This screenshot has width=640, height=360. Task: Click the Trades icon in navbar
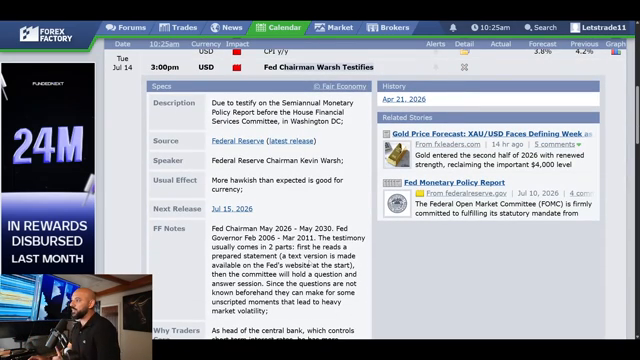(x=164, y=27)
